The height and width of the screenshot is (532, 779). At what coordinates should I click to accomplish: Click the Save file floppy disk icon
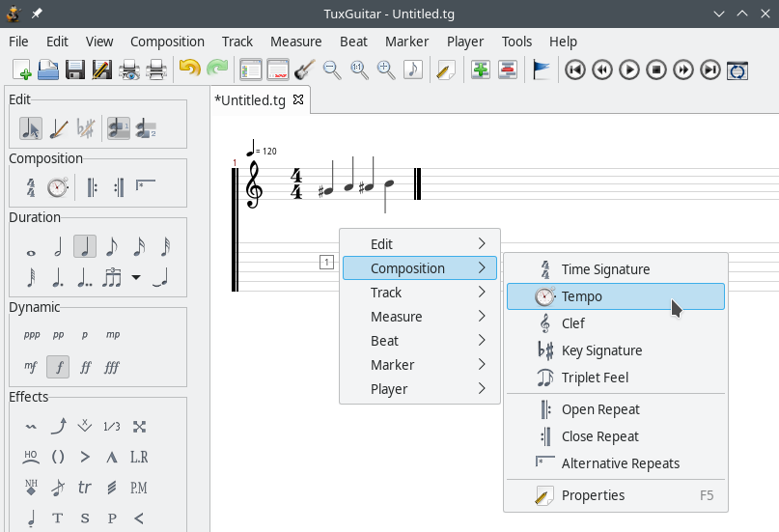(x=75, y=70)
